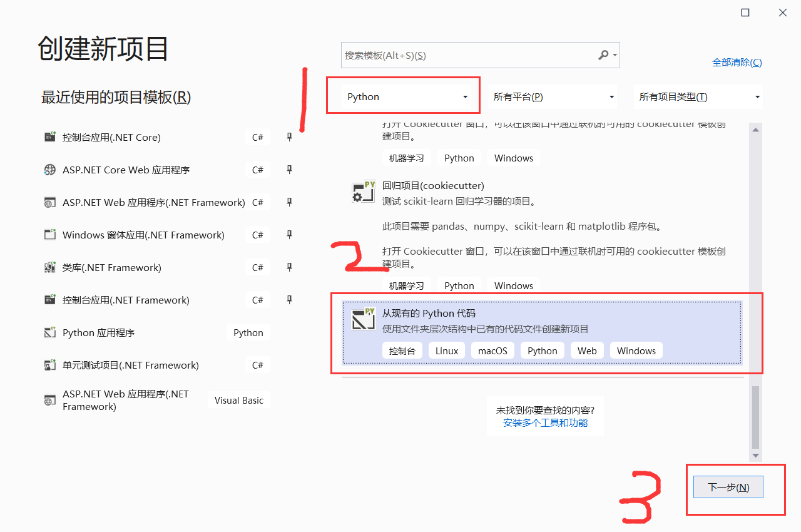Pin the 控制台应用(.NET Framework) template
The width and height of the screenshot is (801, 532).
pos(289,300)
